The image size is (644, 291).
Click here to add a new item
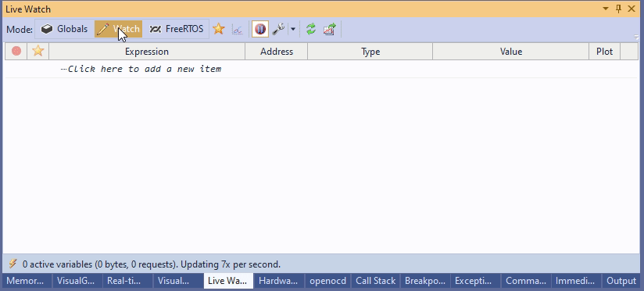(x=145, y=69)
